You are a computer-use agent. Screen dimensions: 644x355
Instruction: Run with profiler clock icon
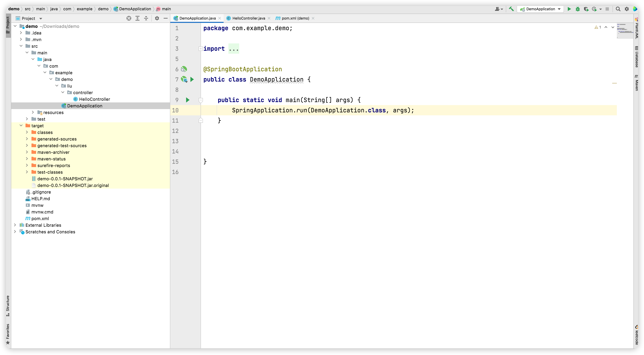594,9
